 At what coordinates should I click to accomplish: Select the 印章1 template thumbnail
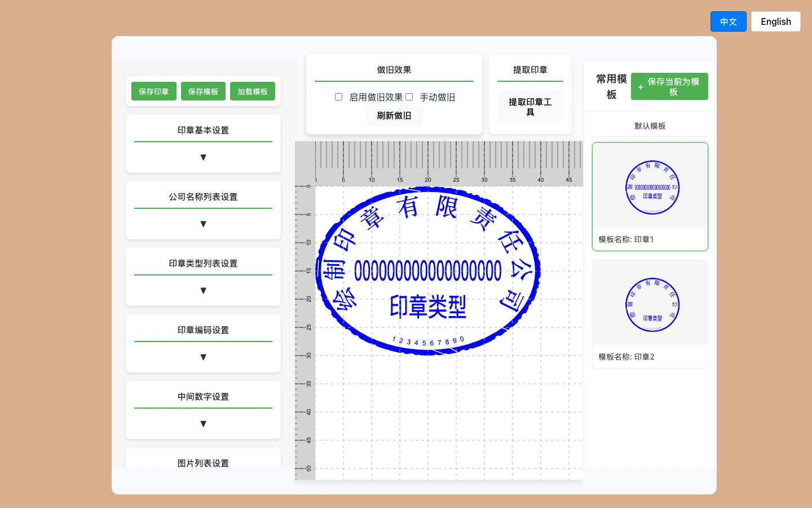tap(650, 186)
